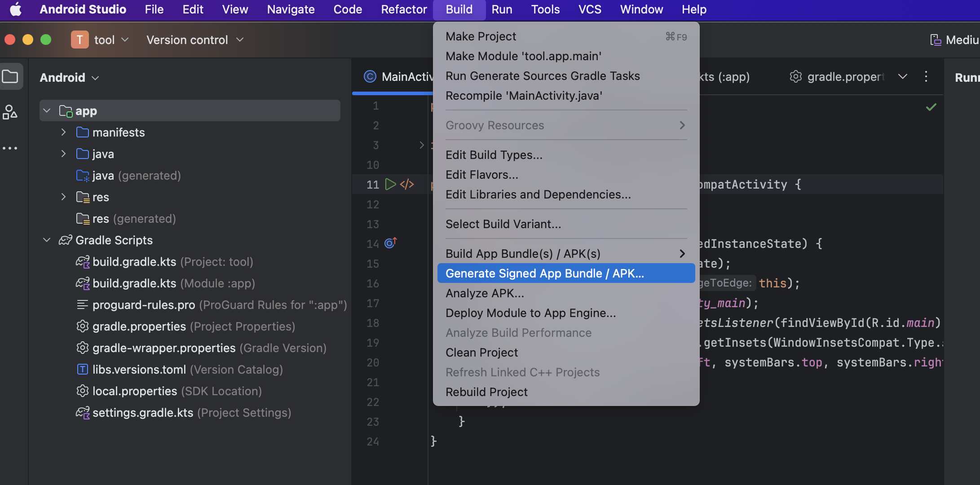
Task: Click the override method gutter icon on line 14
Action: [390, 243]
